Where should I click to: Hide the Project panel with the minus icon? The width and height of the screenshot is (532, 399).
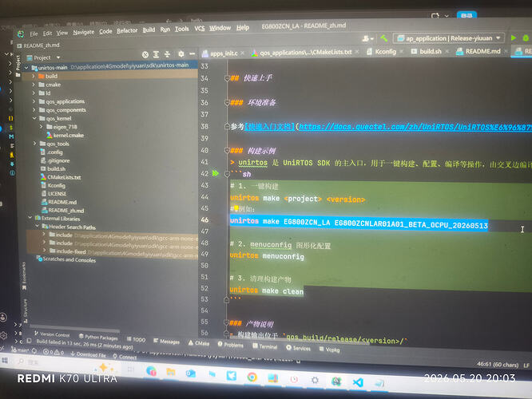pyautogui.click(x=192, y=54)
